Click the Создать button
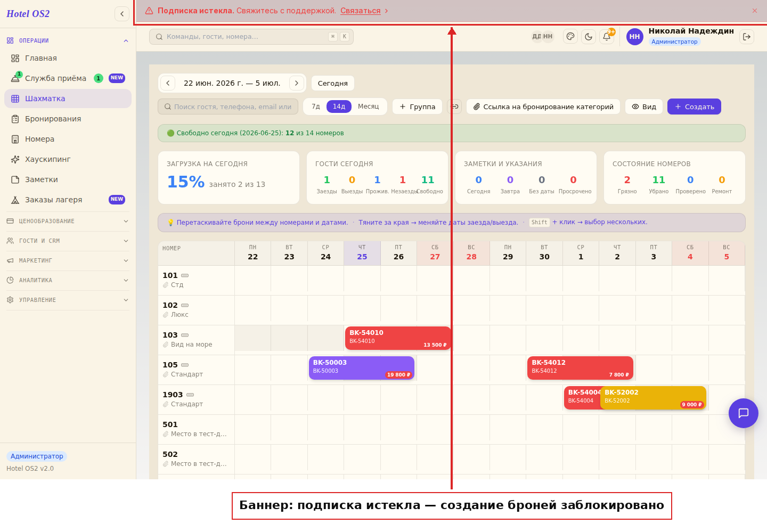Image resolution: width=767 pixels, height=532 pixels. 694,107
